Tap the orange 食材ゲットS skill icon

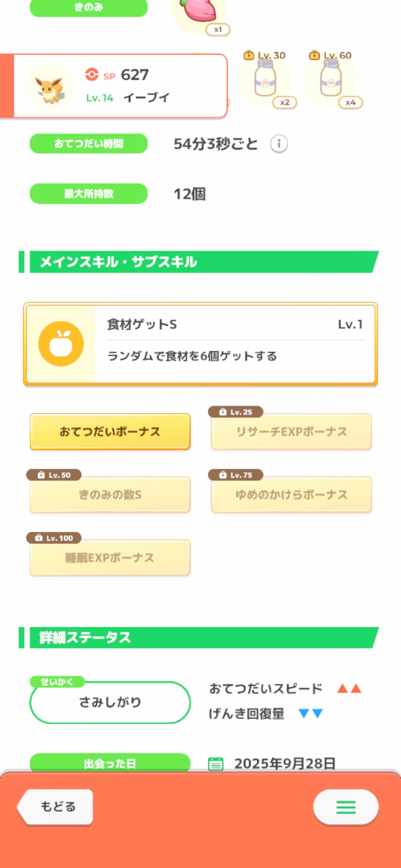pyautogui.click(x=61, y=344)
